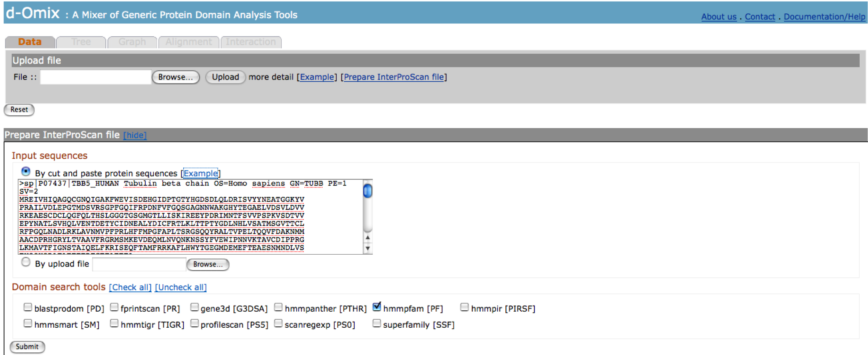The width and height of the screenshot is (868, 355).
Task: Uncheck hmmpfam [PF] checkbox
Action: 377,307
